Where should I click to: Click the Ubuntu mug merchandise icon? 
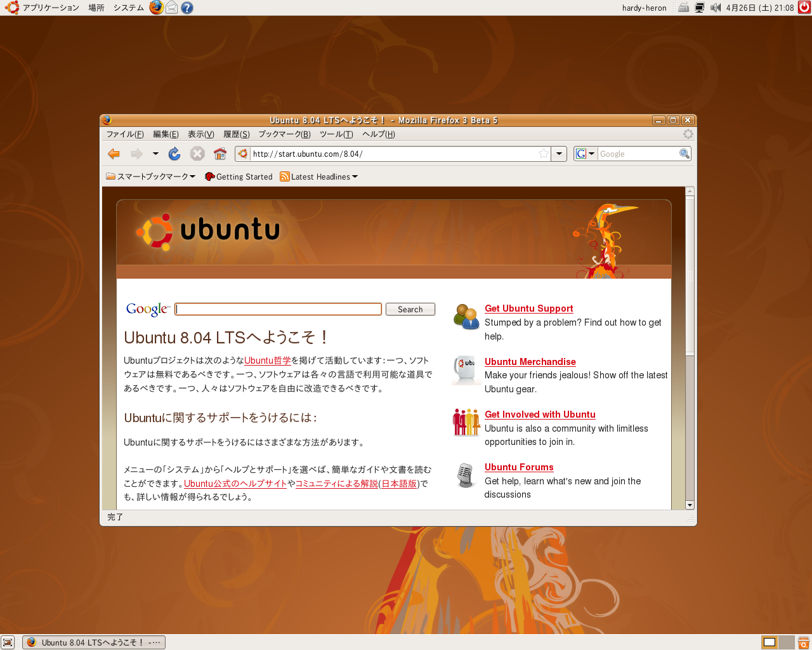click(466, 370)
